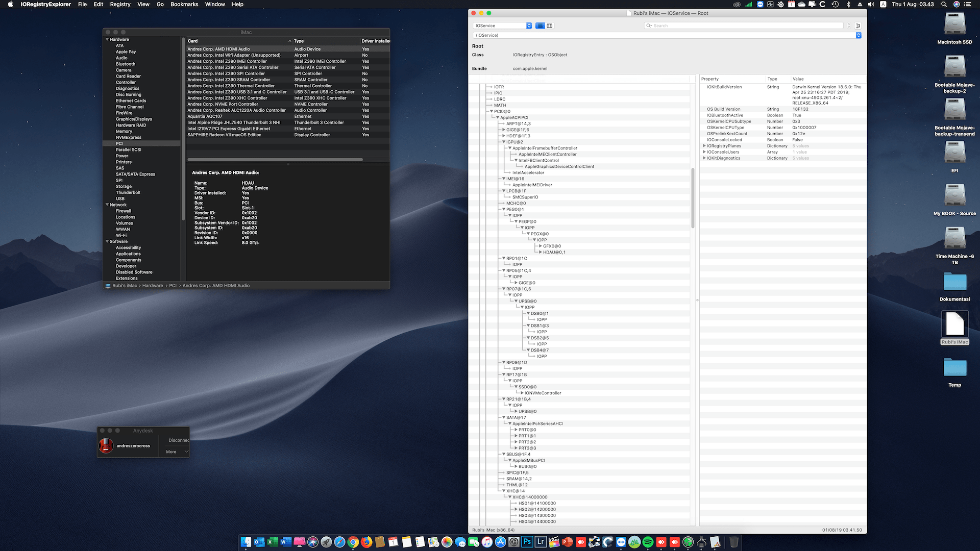Select the Macintosh SSD desktop drive
Image resolution: width=980 pixels, height=551 pixels.
tap(954, 29)
